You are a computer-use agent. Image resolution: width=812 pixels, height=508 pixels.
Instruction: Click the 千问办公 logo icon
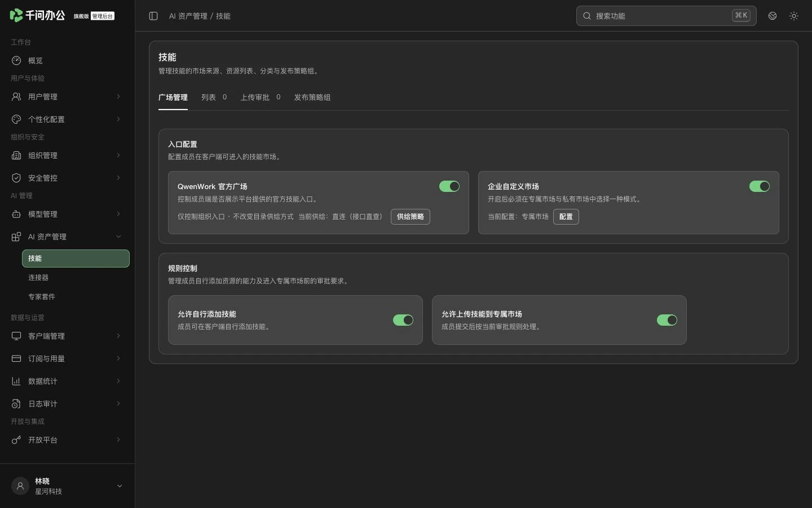pyautogui.click(x=16, y=15)
